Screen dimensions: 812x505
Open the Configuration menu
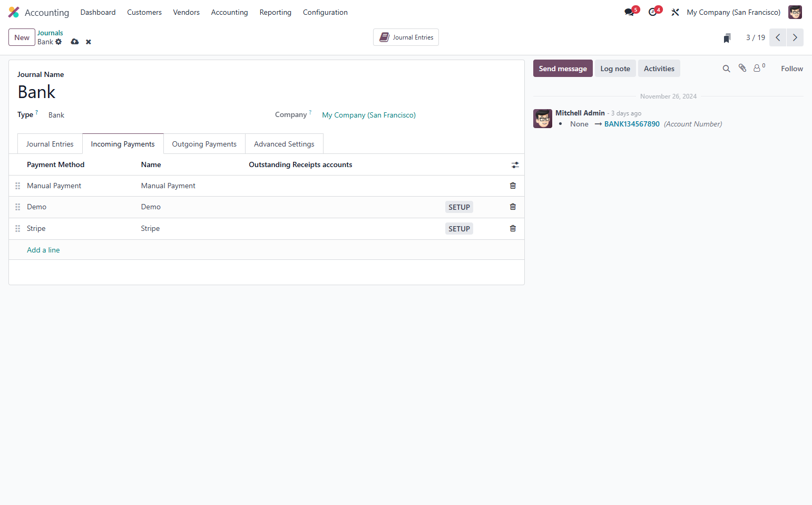[325, 12]
